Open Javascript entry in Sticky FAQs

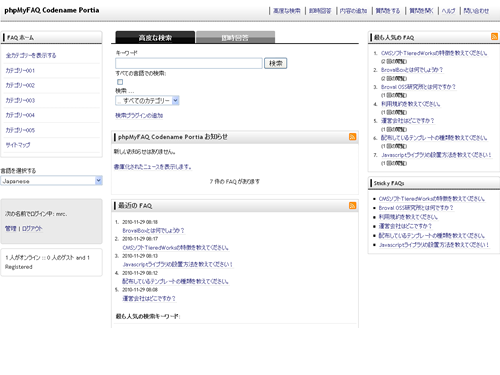434,245
